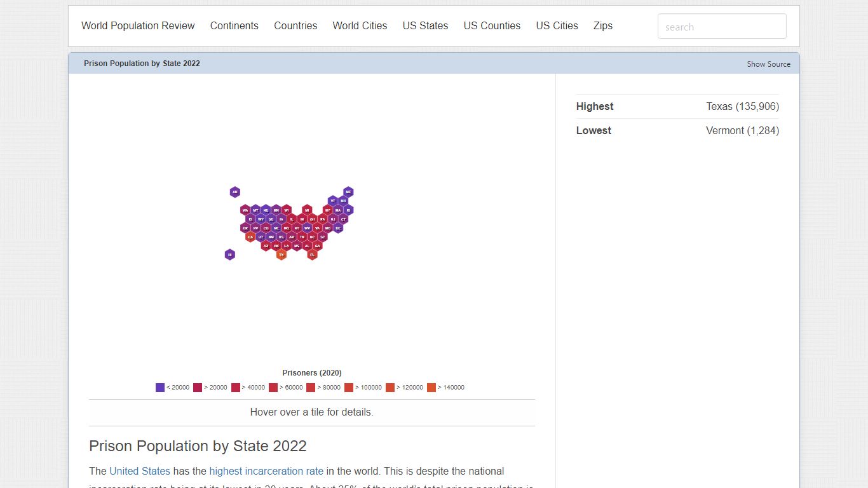This screenshot has height=488, width=868.
Task: Click the Tennessee (TN) hex tile
Action: [x=302, y=237]
